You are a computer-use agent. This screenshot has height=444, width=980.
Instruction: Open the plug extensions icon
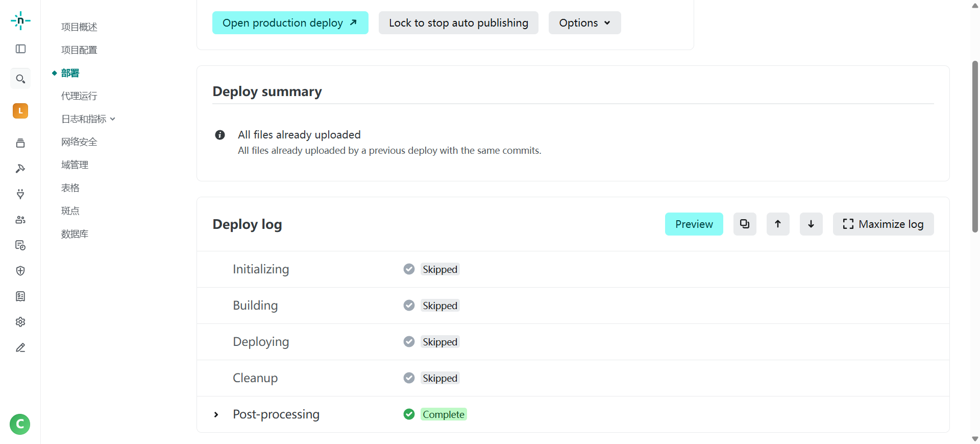tap(20, 194)
